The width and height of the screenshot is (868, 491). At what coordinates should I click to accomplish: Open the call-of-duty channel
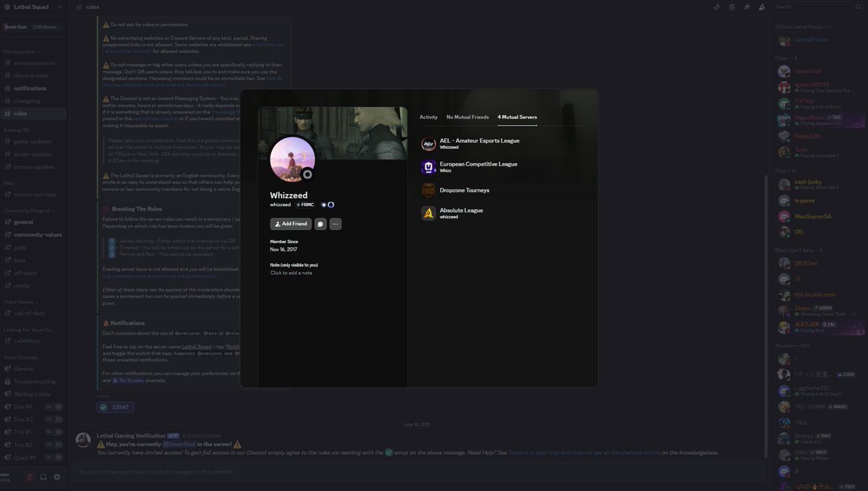click(x=34, y=313)
